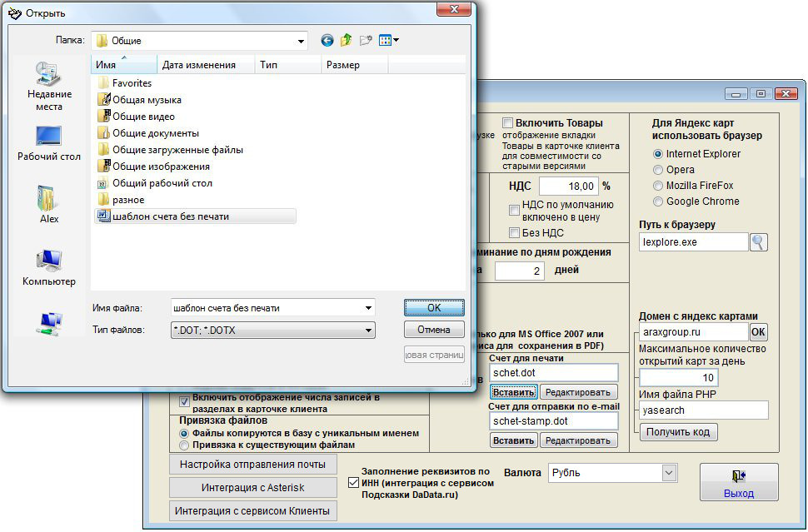Open the network icon below Компьютер

[49, 325]
